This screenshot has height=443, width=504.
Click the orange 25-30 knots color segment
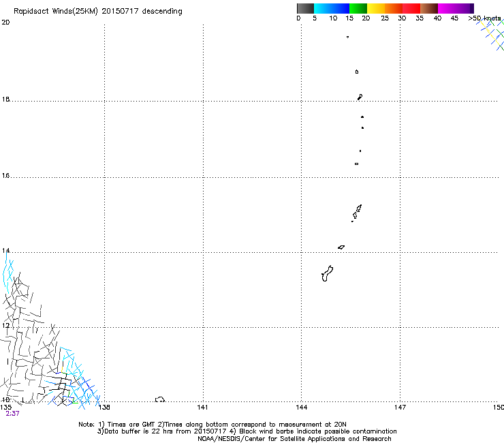[x=394, y=8]
